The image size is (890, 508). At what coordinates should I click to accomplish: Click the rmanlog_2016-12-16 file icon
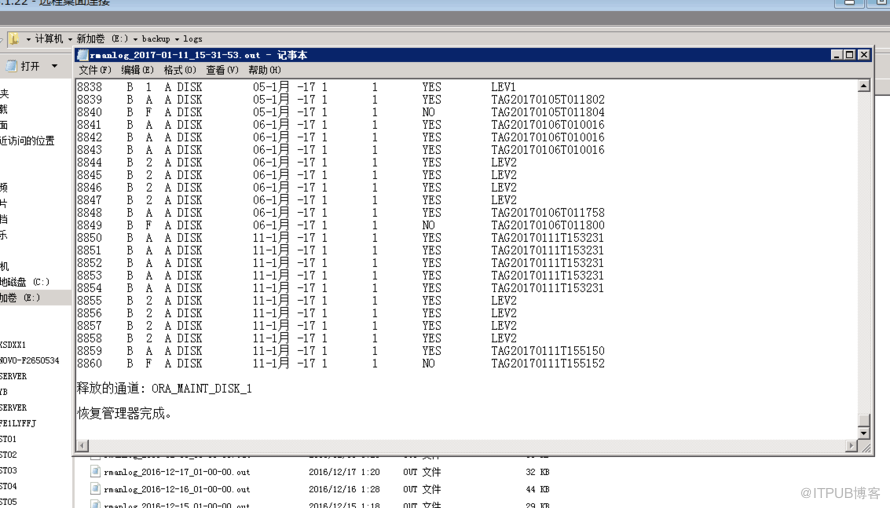pos(95,489)
